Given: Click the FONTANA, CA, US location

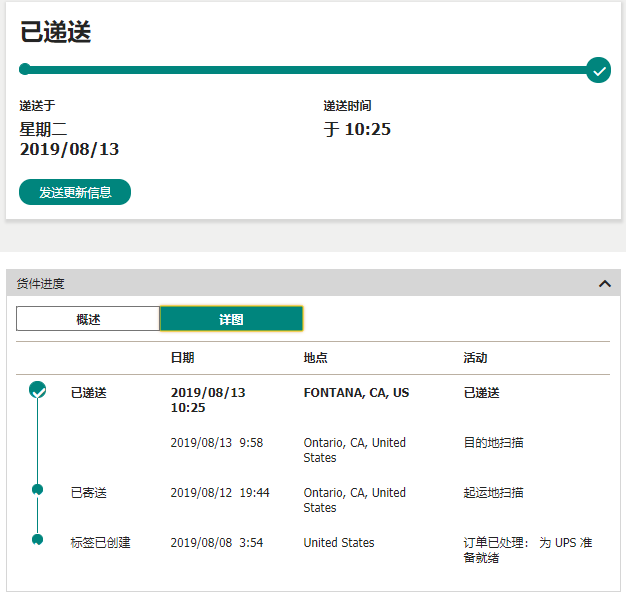Looking at the screenshot, I should click(x=356, y=393).
